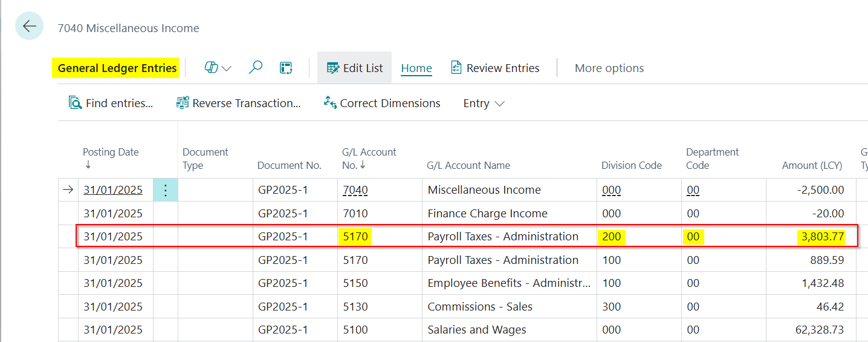Screen dimensions: 868x342
Task: Click the Reverse Transaction icon
Action: tap(182, 103)
